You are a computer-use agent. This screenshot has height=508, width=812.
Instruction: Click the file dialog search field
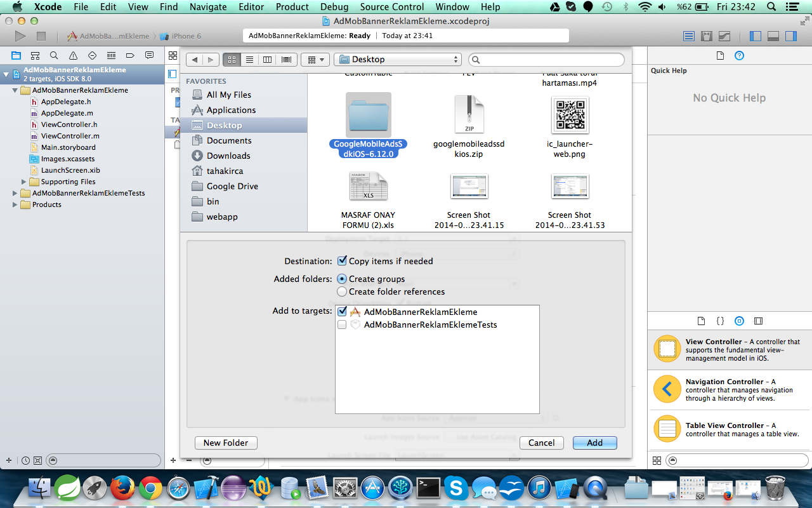pyautogui.click(x=546, y=60)
